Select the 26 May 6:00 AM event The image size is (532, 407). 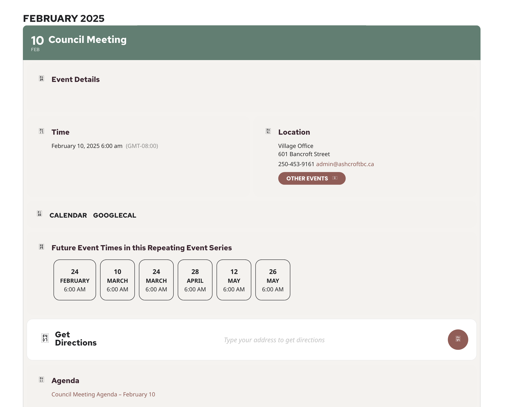click(273, 280)
